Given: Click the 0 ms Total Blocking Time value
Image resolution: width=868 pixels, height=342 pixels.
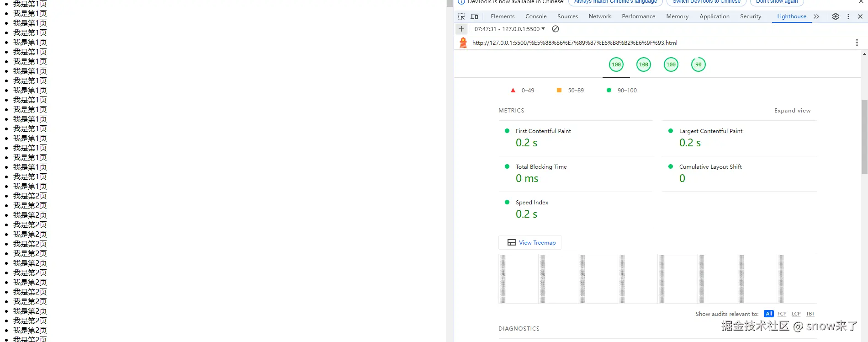Looking at the screenshot, I should [x=527, y=178].
